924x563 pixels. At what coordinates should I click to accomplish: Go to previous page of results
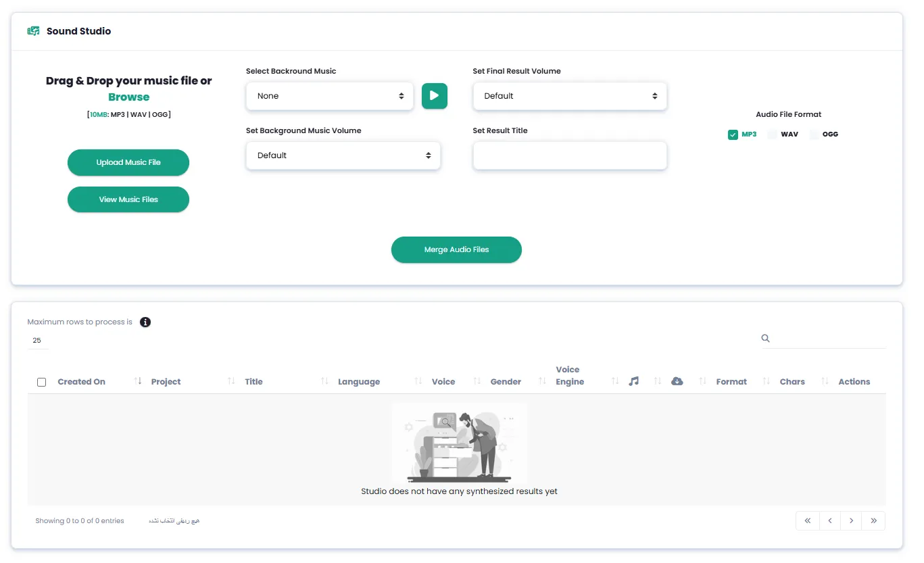[829, 521]
